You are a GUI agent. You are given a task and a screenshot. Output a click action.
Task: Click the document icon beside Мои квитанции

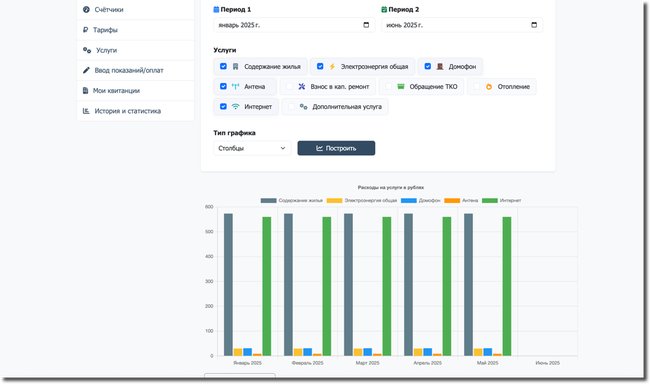point(85,91)
